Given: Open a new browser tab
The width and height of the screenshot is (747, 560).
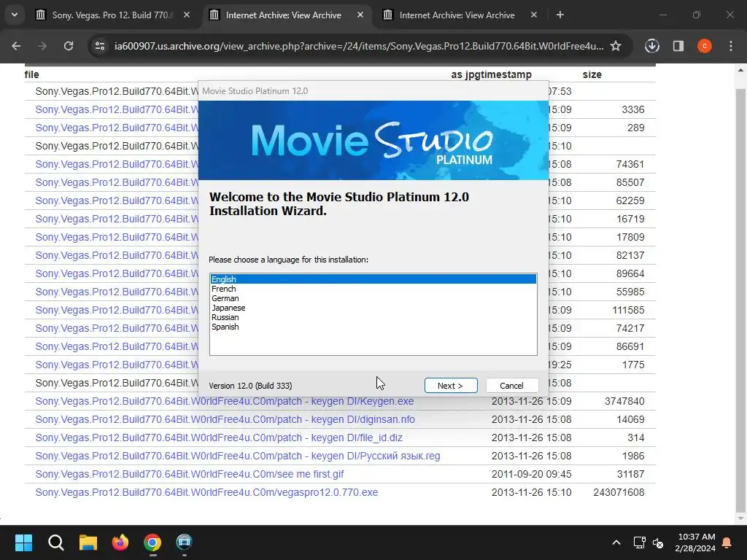Looking at the screenshot, I should 560,15.
